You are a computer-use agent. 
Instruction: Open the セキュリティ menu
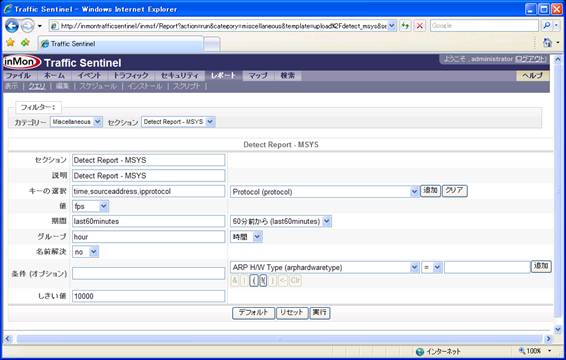[180, 75]
